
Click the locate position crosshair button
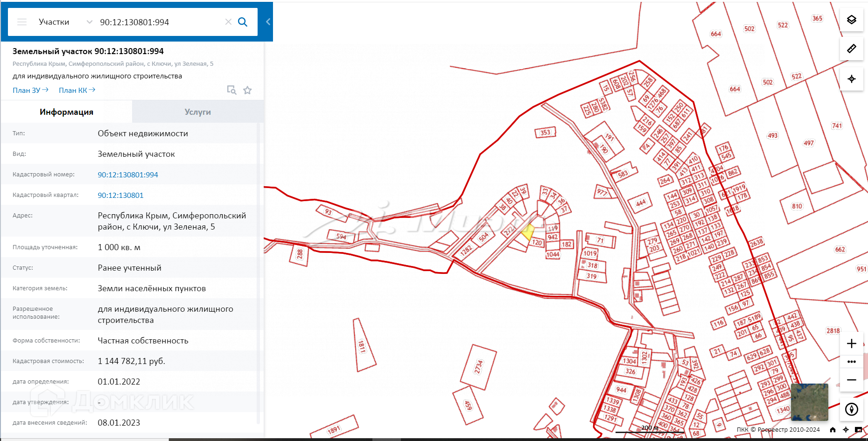click(x=851, y=79)
